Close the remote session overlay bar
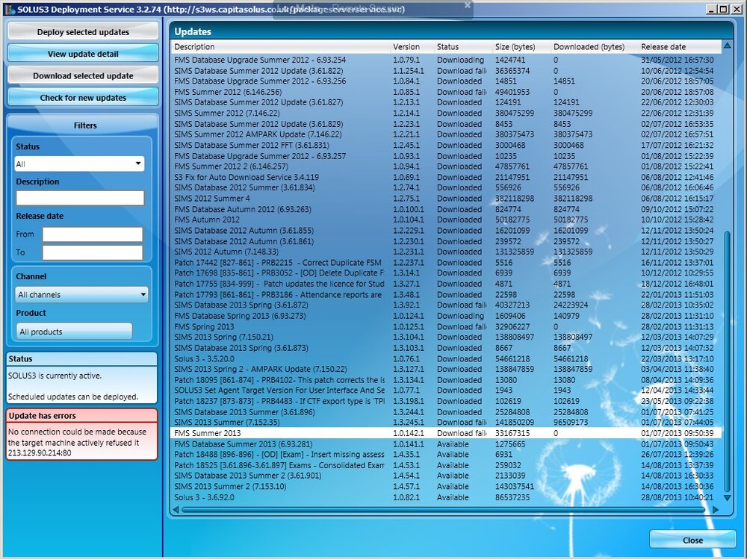 [468, 4]
